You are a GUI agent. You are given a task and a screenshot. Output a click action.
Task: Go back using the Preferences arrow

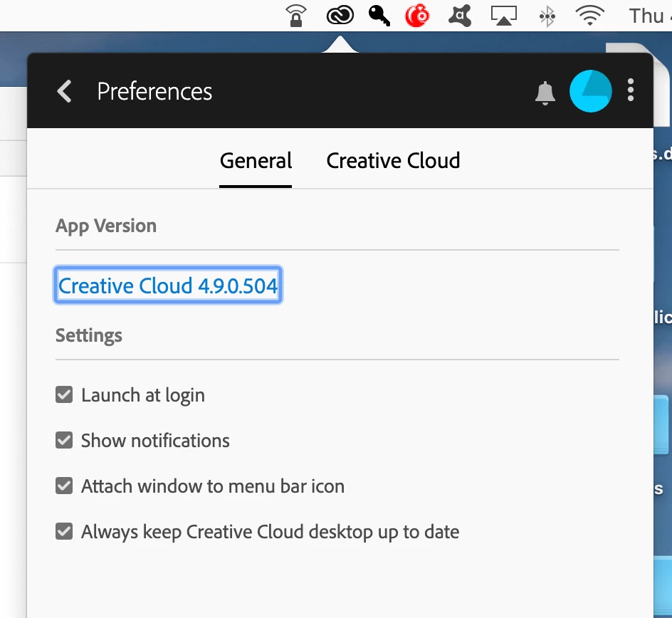64,91
